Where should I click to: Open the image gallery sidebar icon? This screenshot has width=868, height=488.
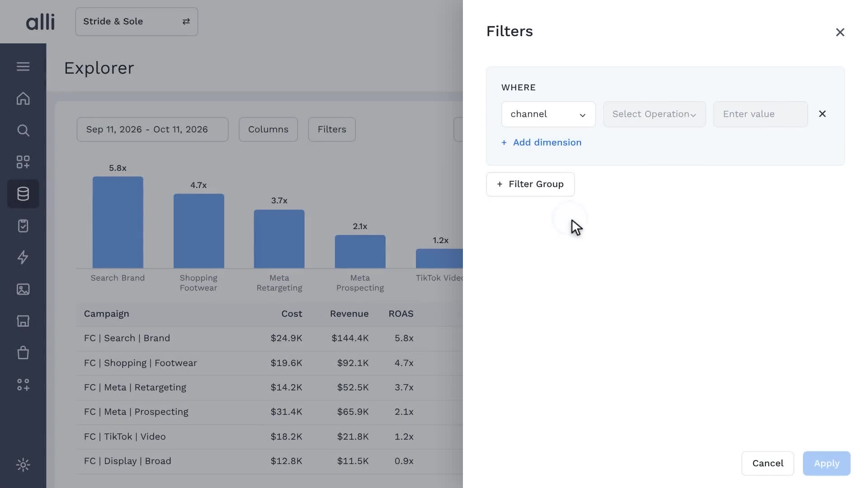click(x=23, y=289)
